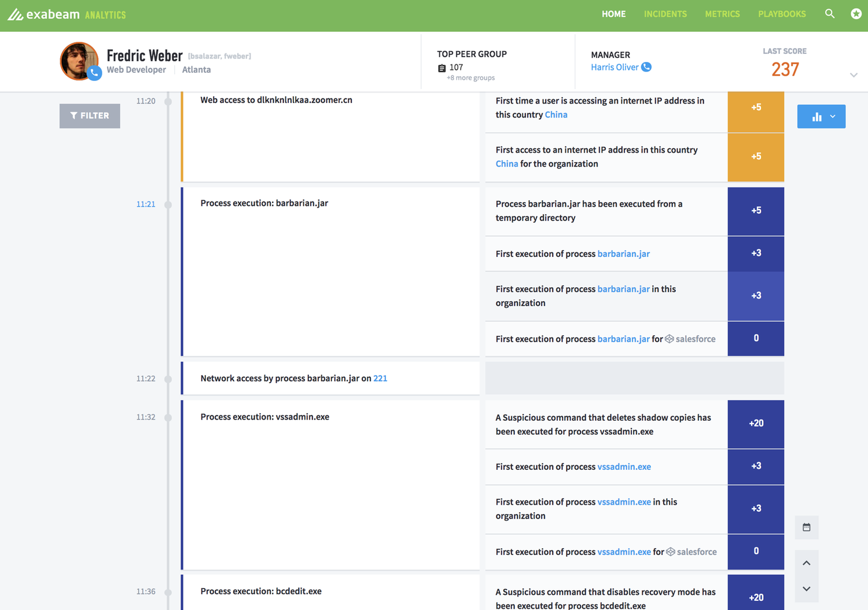Open the bar chart view dropdown

(821, 116)
